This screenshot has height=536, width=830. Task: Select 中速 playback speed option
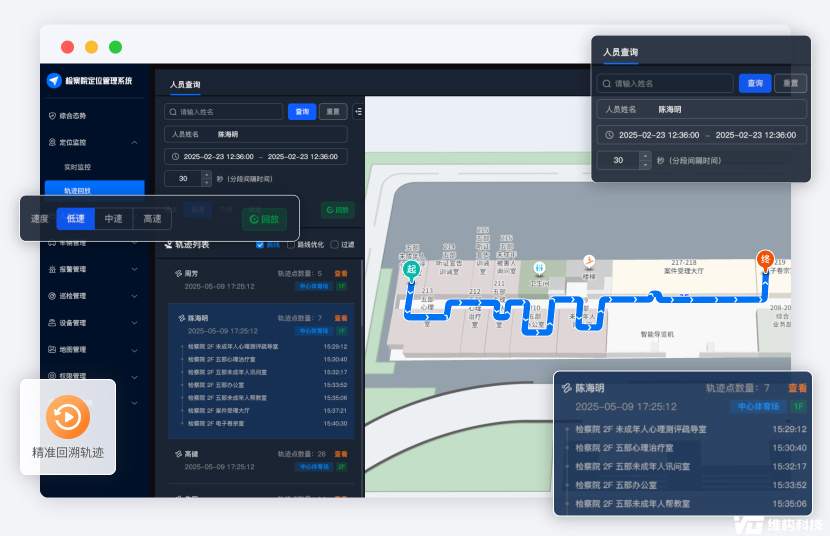114,218
